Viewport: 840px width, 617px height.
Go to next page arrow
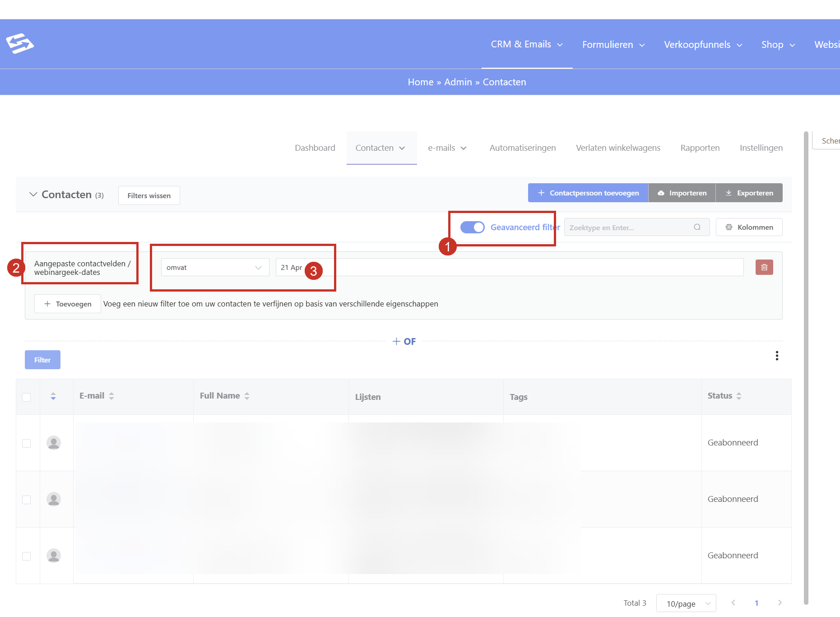tap(780, 603)
